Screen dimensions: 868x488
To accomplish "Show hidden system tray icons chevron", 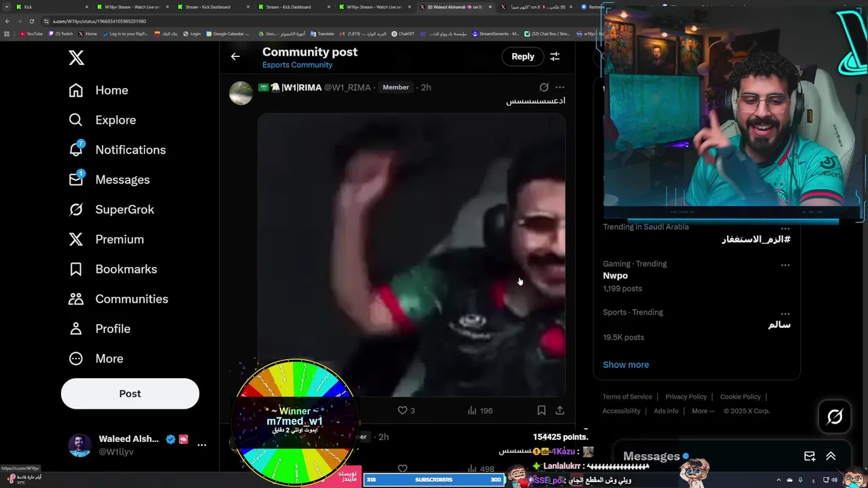I will pyautogui.click(x=778, y=480).
